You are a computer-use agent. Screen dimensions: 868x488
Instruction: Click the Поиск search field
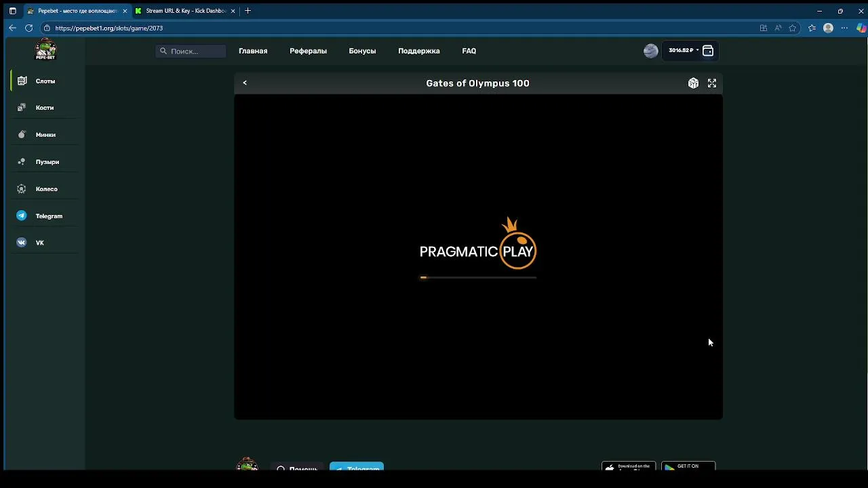click(191, 51)
